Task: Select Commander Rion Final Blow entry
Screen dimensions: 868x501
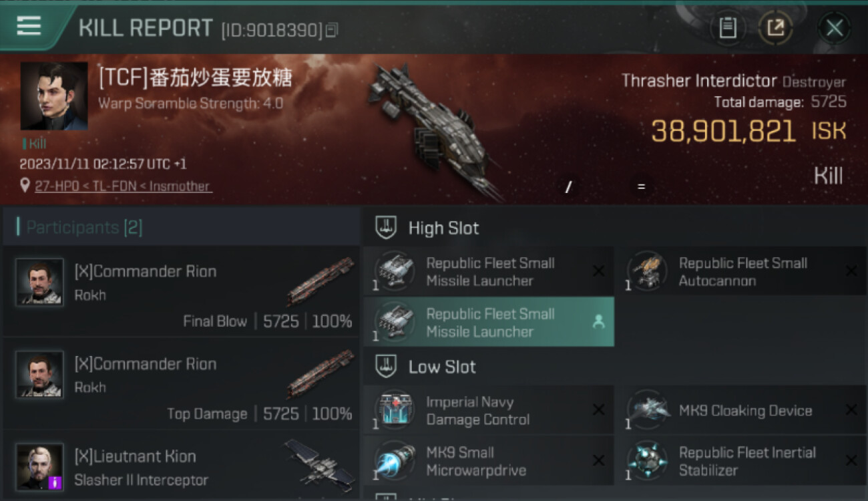Action: click(181, 291)
